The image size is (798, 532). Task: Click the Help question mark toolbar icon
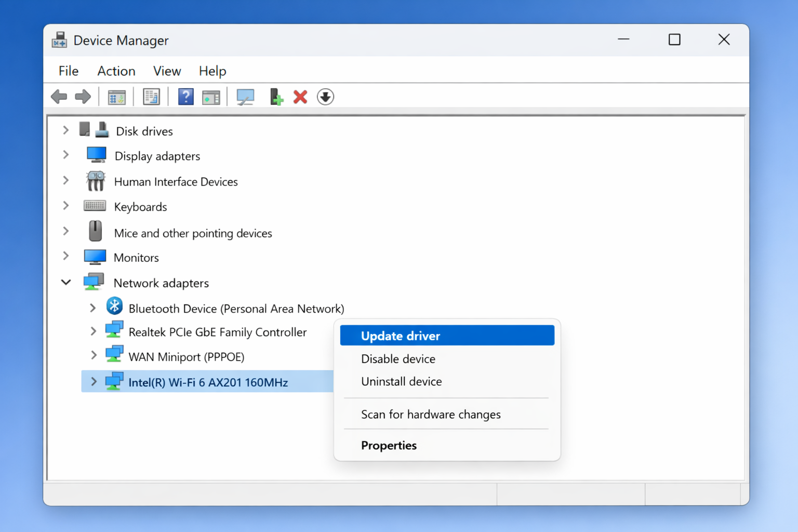[185, 97]
